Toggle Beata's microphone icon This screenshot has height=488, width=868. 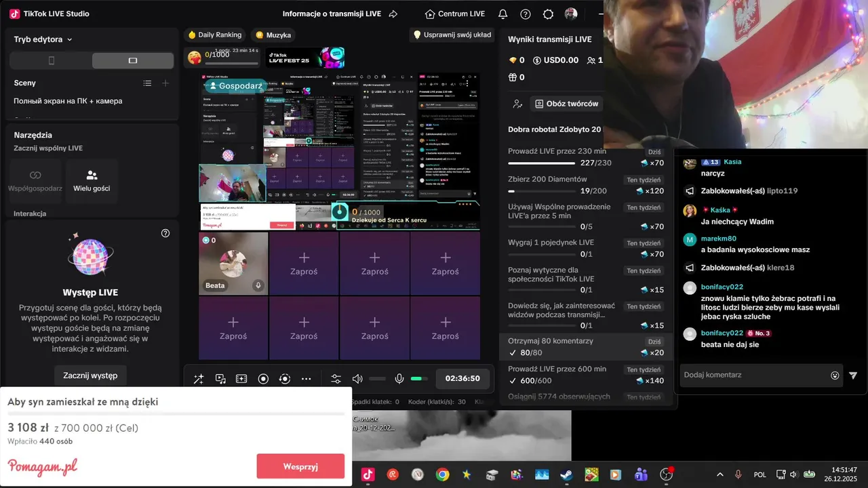coord(258,285)
